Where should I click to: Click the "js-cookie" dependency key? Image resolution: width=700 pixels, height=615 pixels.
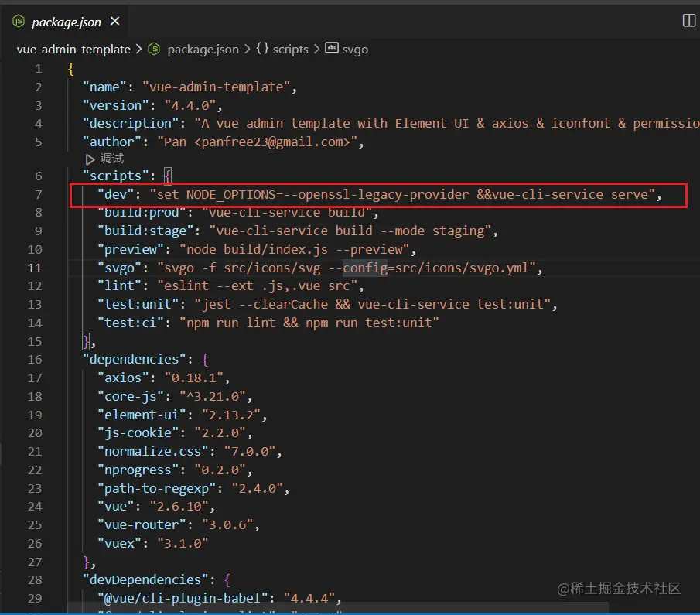138,432
